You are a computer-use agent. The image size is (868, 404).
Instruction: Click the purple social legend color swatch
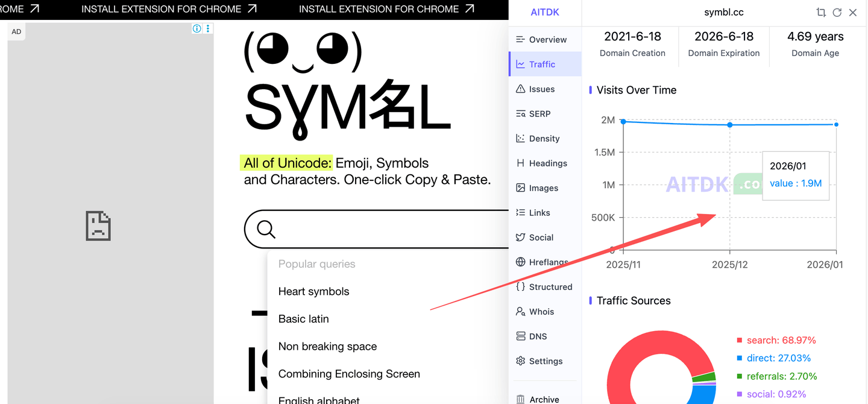(x=740, y=394)
